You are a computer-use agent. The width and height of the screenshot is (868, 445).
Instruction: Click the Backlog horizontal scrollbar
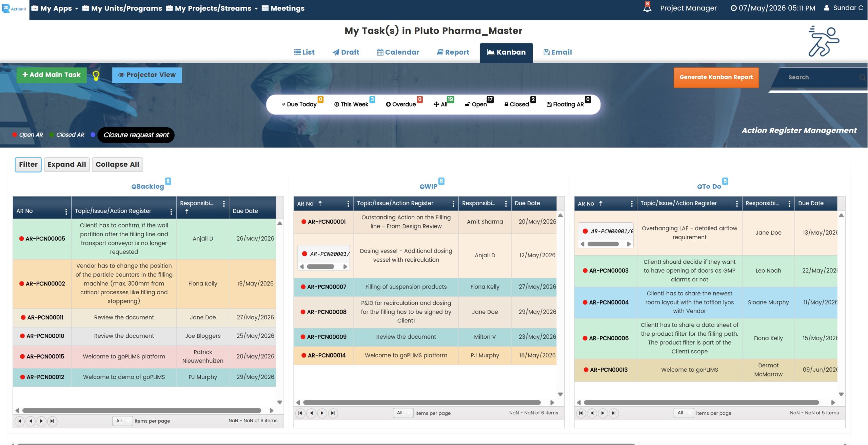[x=142, y=411]
